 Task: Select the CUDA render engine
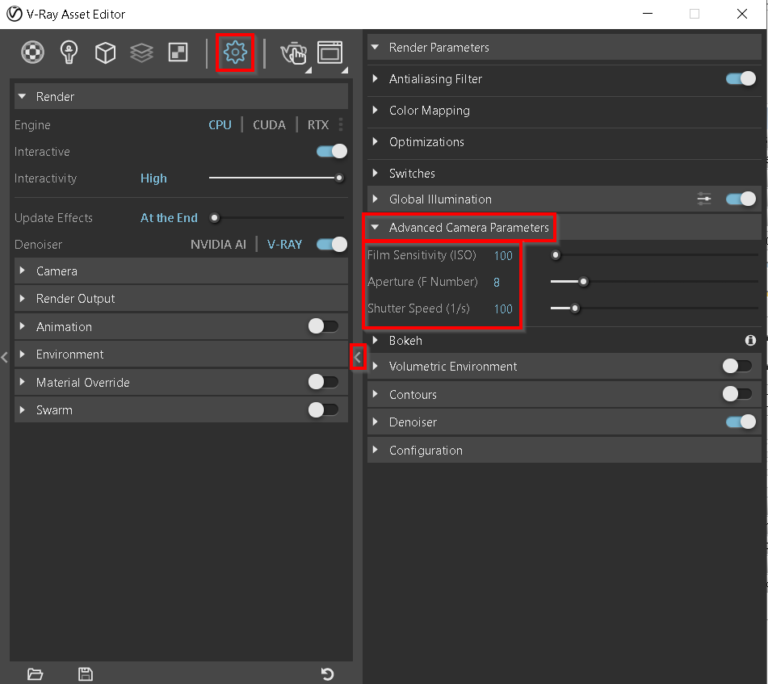point(269,125)
